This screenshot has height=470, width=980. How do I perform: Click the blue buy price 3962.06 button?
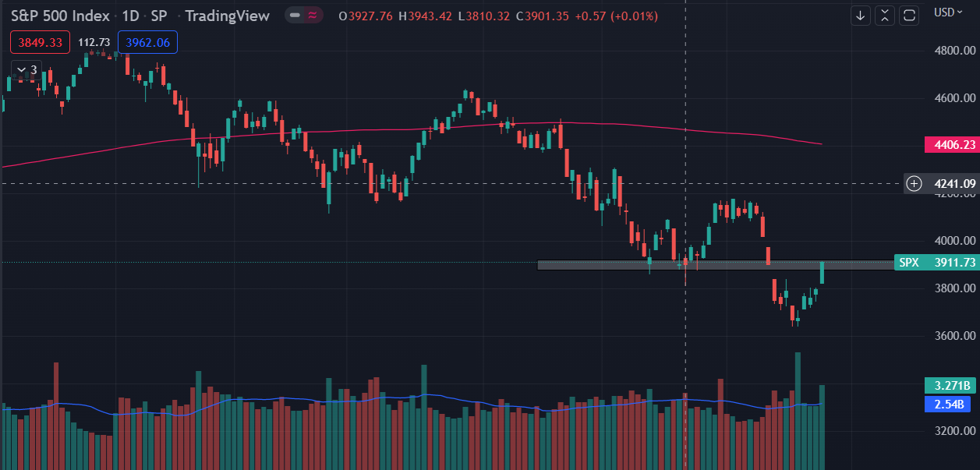click(x=147, y=42)
